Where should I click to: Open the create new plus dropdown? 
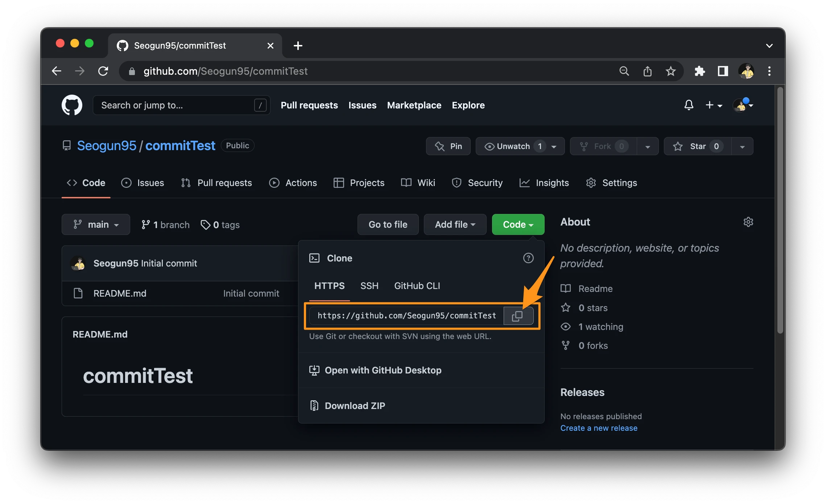pos(714,105)
